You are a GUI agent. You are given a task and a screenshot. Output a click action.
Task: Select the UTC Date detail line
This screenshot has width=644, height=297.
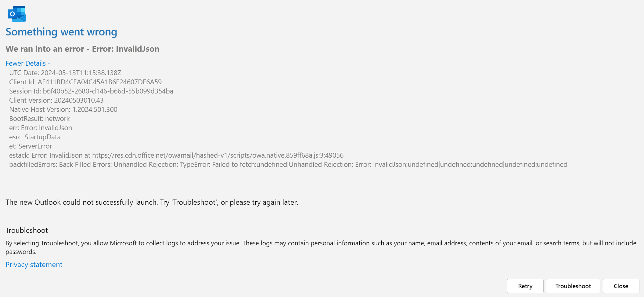coord(65,73)
